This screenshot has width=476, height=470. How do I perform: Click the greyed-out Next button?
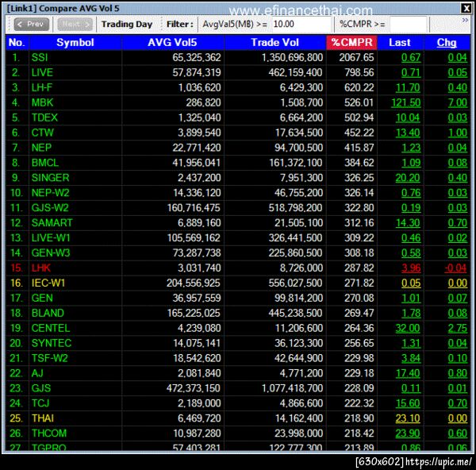click(x=75, y=24)
